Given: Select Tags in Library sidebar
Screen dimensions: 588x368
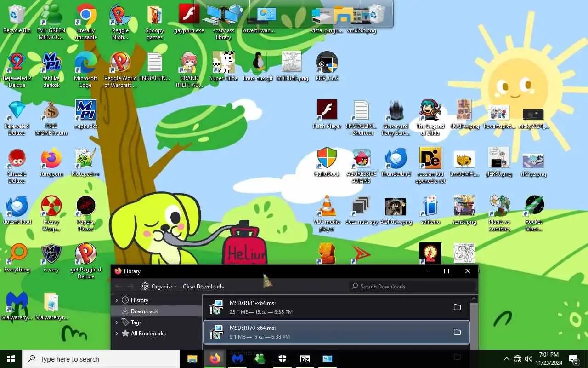Looking at the screenshot, I should click(x=157, y=322).
